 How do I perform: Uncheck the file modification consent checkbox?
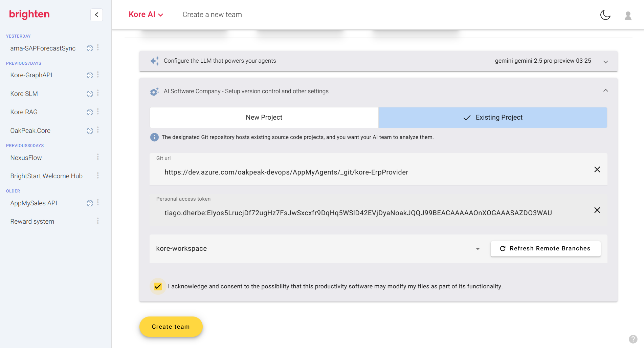tap(158, 287)
